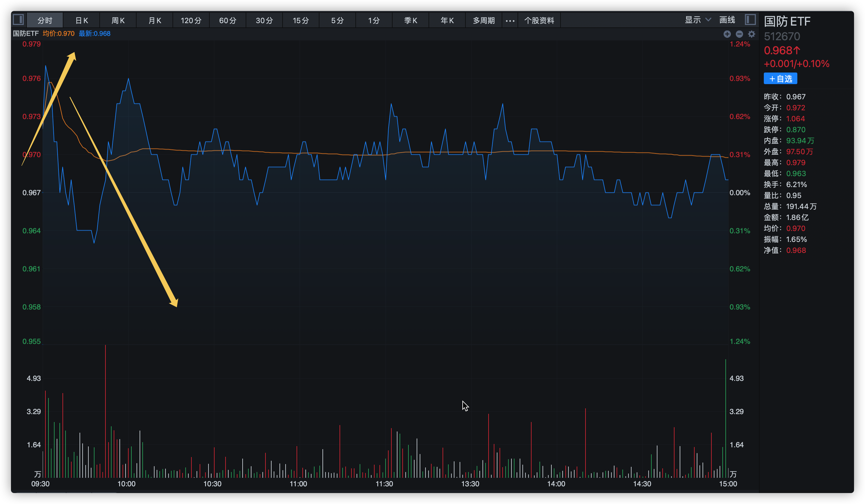This screenshot has width=865, height=504.
Task: Open the 多周期 view tab
Action: (484, 21)
